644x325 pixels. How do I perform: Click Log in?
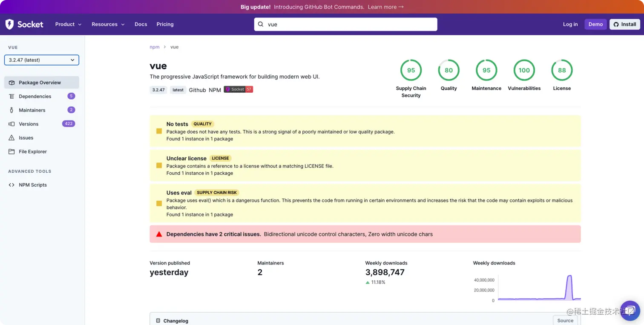[570, 24]
